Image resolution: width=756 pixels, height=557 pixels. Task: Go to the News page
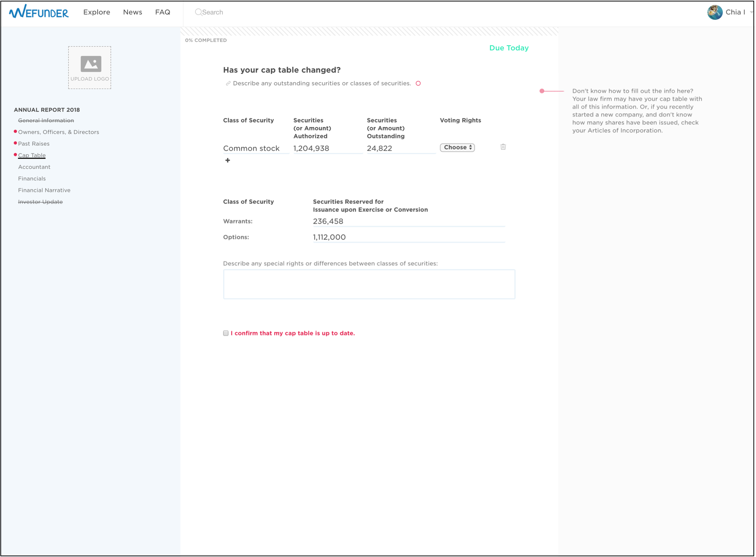tap(133, 12)
